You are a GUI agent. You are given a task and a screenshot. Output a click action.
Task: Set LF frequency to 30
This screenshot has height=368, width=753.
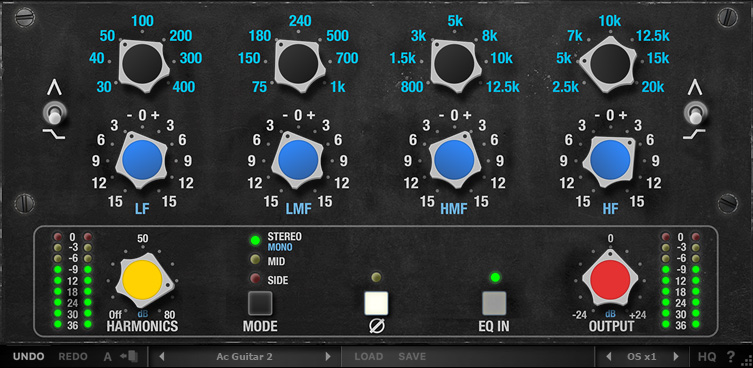(x=103, y=86)
